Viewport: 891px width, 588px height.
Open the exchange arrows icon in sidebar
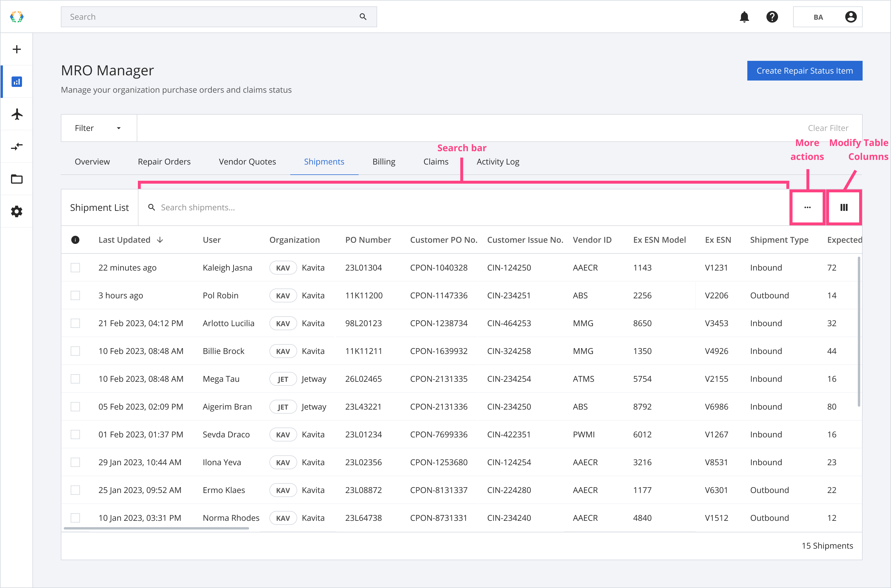17,146
